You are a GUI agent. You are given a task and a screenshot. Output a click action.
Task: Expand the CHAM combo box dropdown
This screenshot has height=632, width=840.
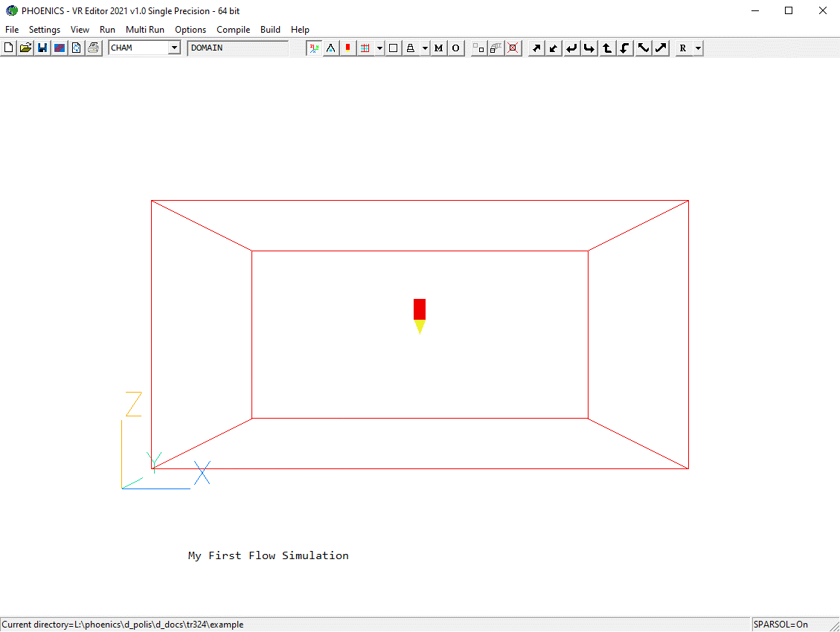(174, 48)
